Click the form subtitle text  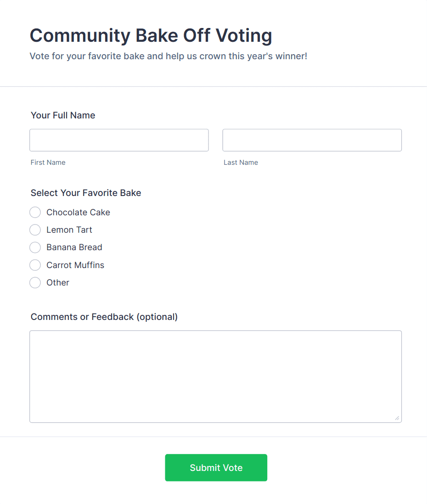tap(169, 56)
